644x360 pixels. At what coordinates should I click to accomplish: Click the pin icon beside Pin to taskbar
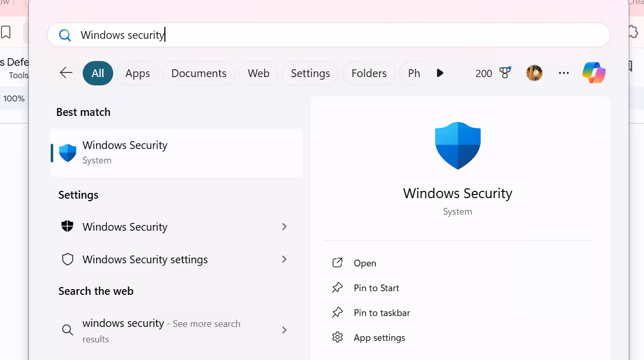[338, 312]
